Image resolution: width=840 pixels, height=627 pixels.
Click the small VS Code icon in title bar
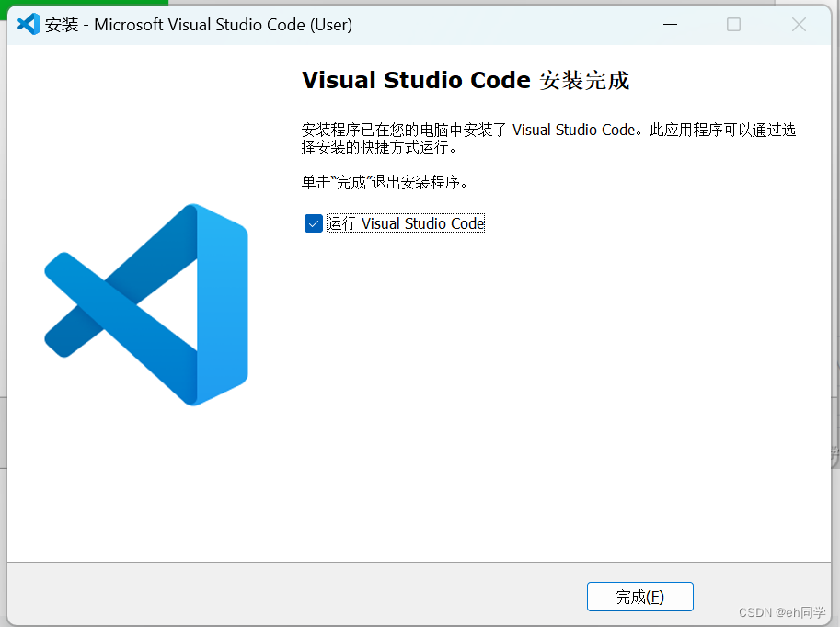pos(29,24)
